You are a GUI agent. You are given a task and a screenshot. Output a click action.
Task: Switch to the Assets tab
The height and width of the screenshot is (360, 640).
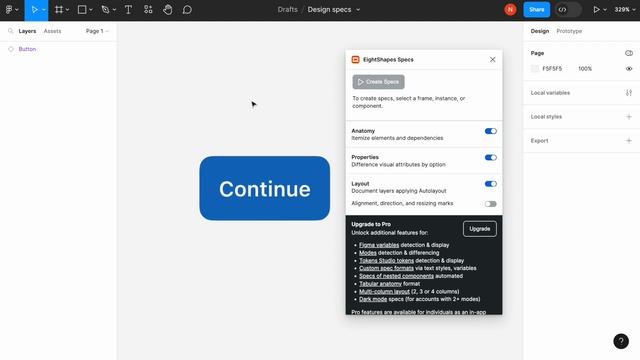click(52, 31)
